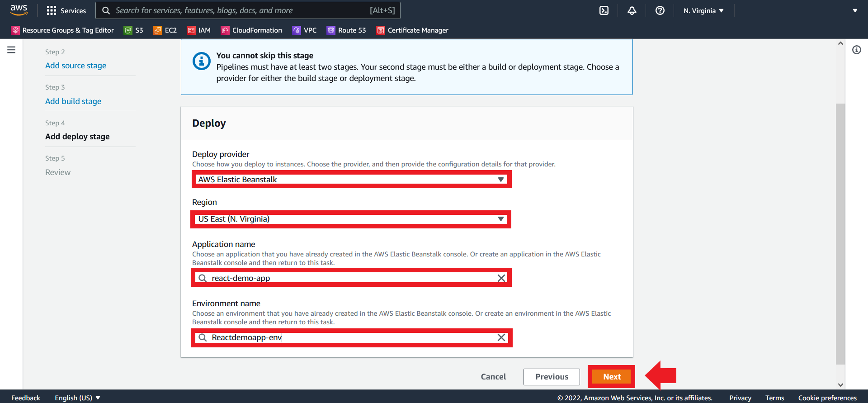The height and width of the screenshot is (403, 868).
Task: Open the Terms link in footer
Action: (774, 398)
